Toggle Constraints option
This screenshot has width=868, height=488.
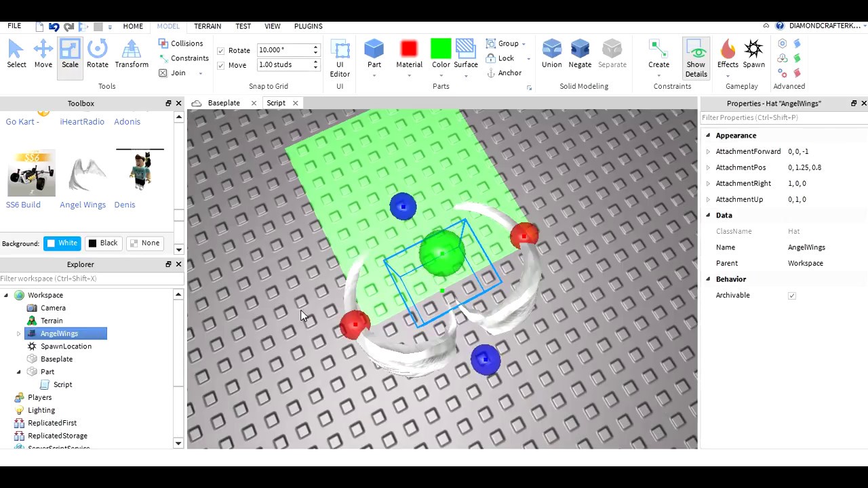pyautogui.click(x=183, y=58)
